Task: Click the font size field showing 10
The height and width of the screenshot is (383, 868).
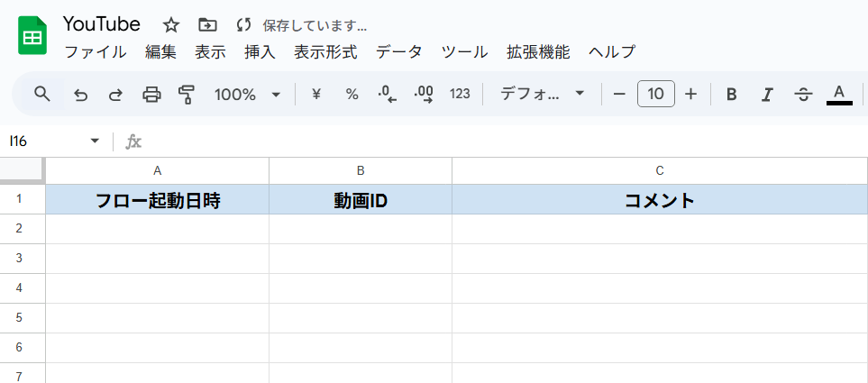Action: coord(656,94)
